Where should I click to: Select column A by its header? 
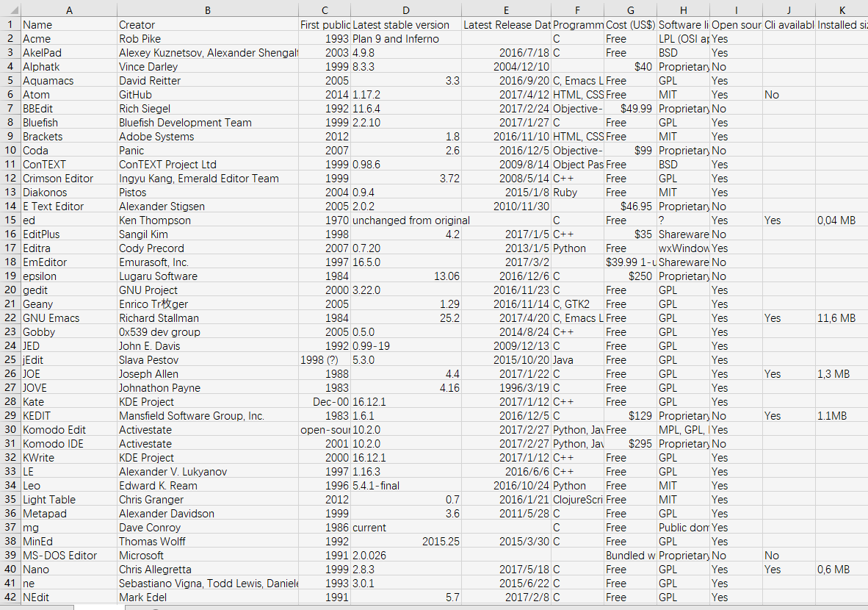pos(68,10)
